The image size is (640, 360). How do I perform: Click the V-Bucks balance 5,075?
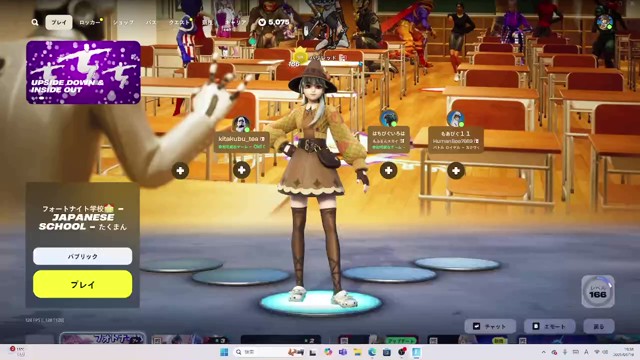pyautogui.click(x=274, y=22)
